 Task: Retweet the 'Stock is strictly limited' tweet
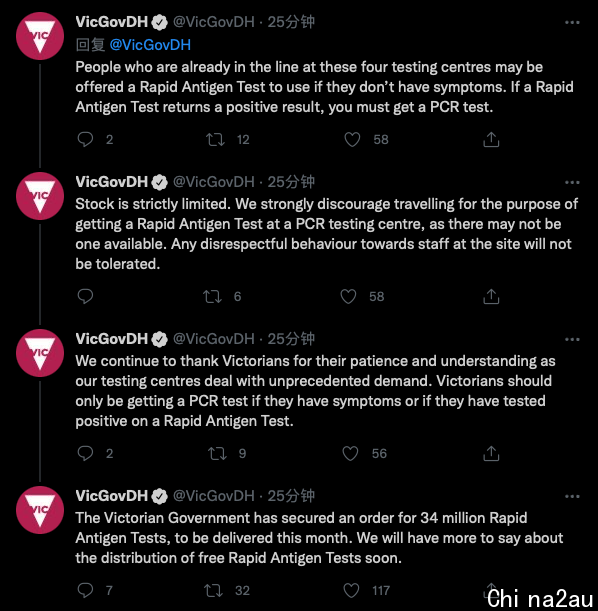click(x=212, y=297)
